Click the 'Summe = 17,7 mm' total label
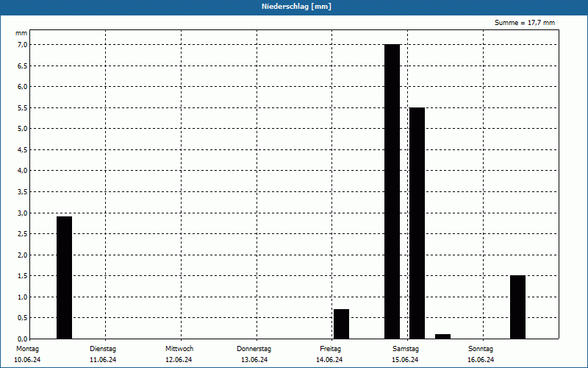This screenshot has width=588, height=368. pos(525,23)
